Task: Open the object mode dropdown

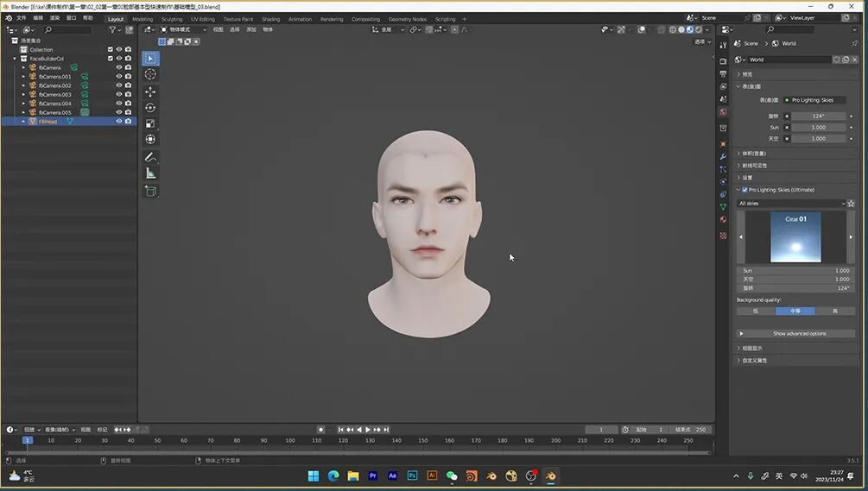Action: (183, 30)
